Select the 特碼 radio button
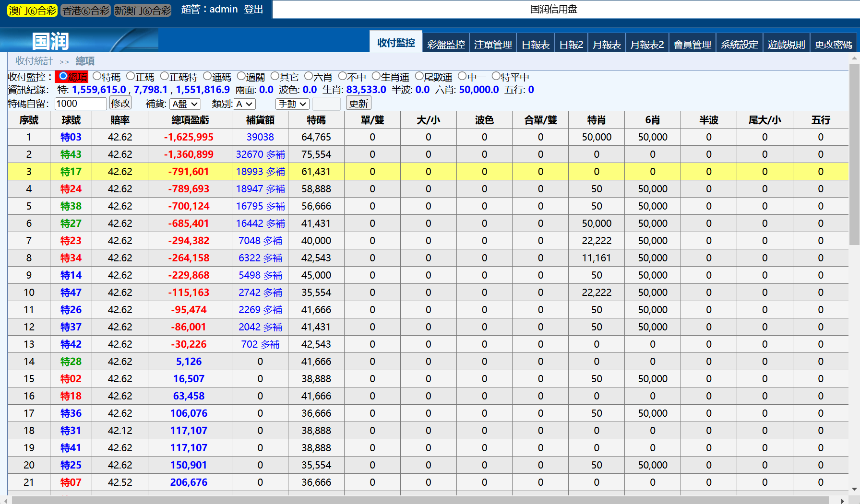The width and height of the screenshot is (860, 504). [97, 76]
